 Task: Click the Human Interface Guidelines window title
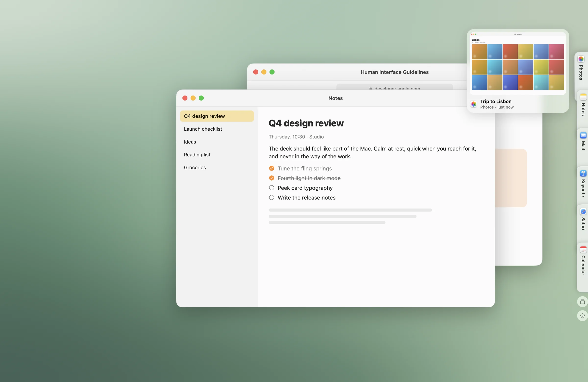[394, 72]
